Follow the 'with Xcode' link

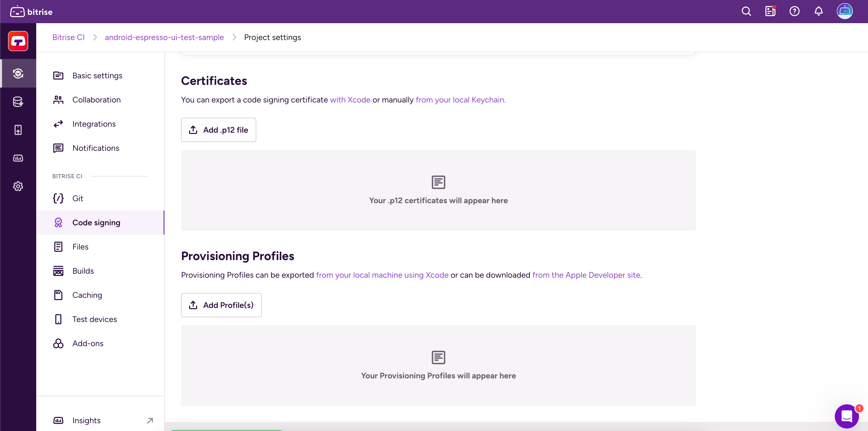pyautogui.click(x=350, y=100)
